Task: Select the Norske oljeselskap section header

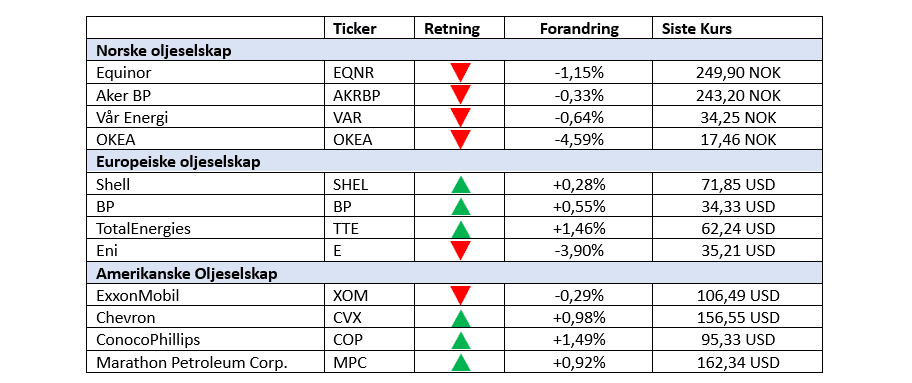Action: pyautogui.click(x=454, y=51)
